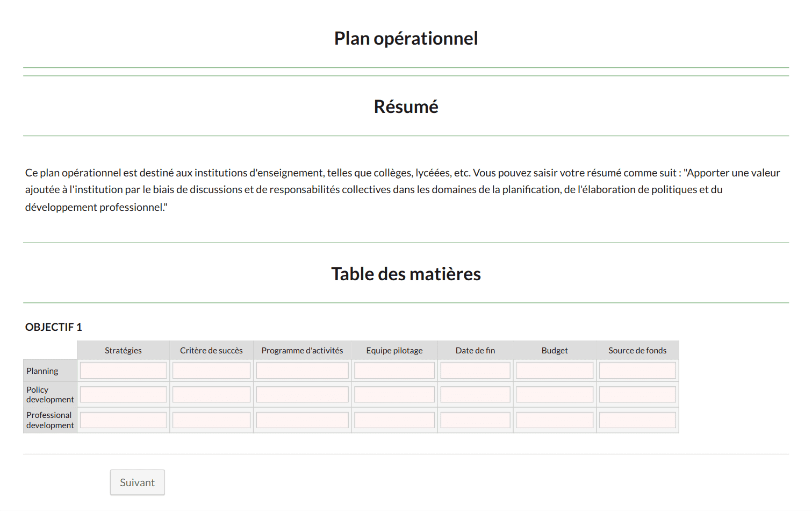Image resolution: width=812 pixels, height=511 pixels.
Task: Select the Planning row Critère de succès field
Action: [211, 371]
